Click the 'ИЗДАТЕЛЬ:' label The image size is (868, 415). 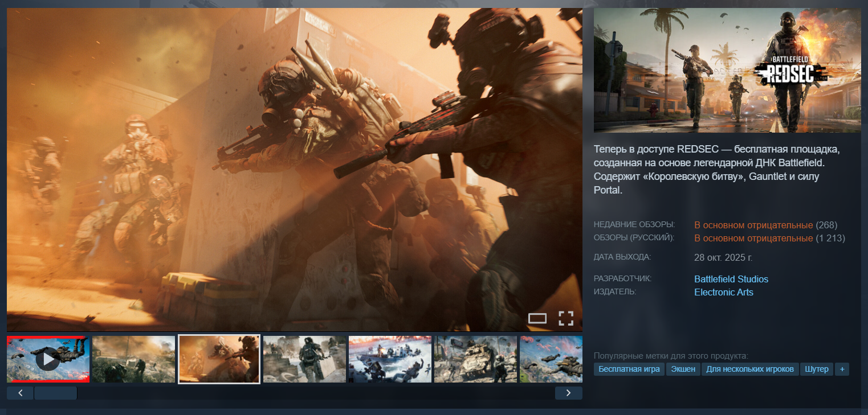point(615,291)
